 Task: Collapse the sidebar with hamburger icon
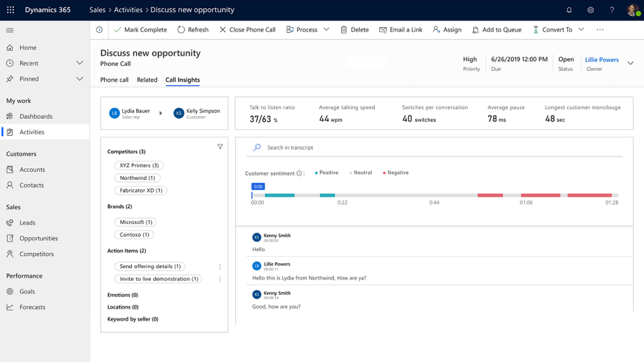pyautogui.click(x=10, y=30)
